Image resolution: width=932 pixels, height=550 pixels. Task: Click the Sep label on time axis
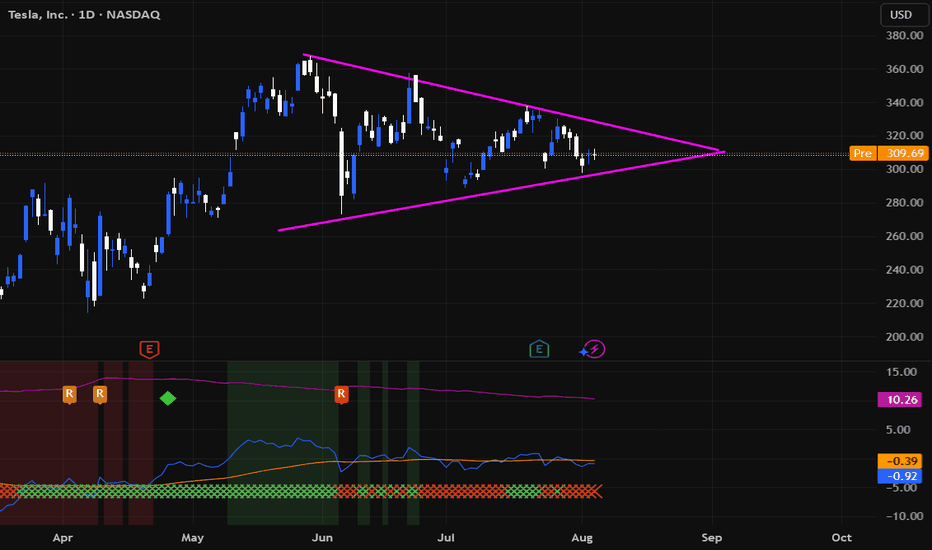711,538
